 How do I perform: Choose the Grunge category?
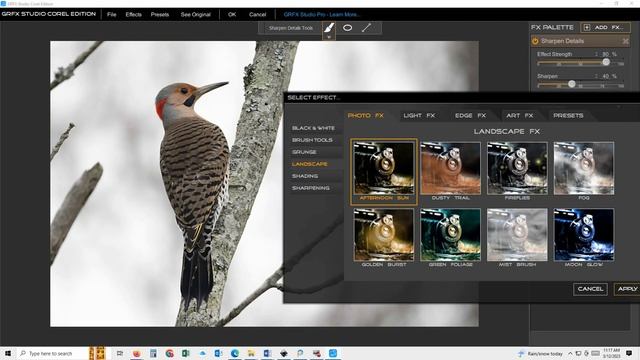(304, 152)
